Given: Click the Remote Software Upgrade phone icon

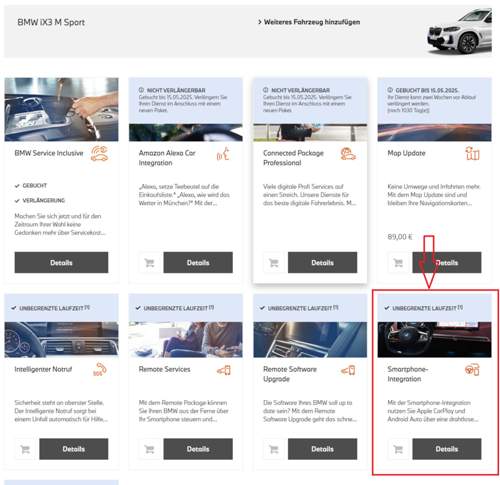Looking at the screenshot, I should click(x=348, y=370).
